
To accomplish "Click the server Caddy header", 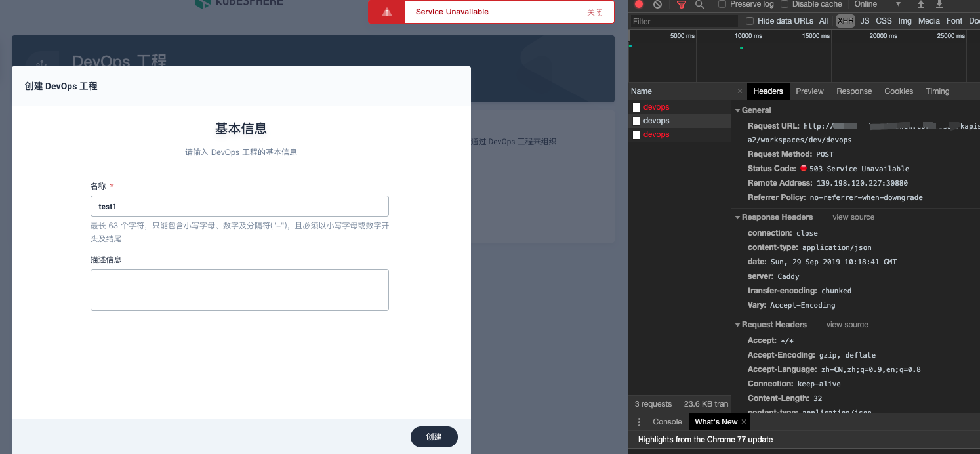I will (773, 276).
